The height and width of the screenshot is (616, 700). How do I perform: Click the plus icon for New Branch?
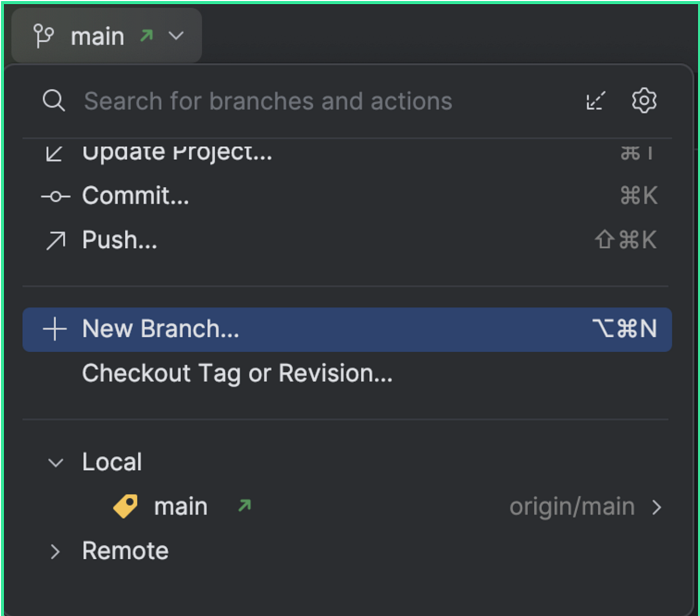click(x=55, y=330)
